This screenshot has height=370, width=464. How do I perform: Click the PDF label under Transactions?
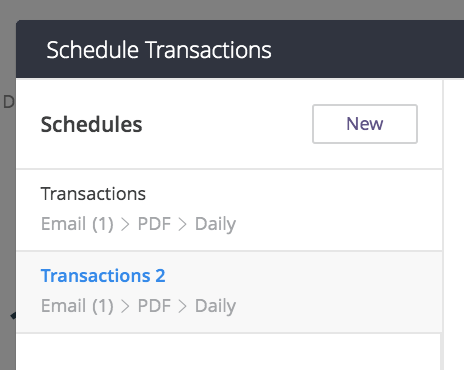(x=154, y=224)
